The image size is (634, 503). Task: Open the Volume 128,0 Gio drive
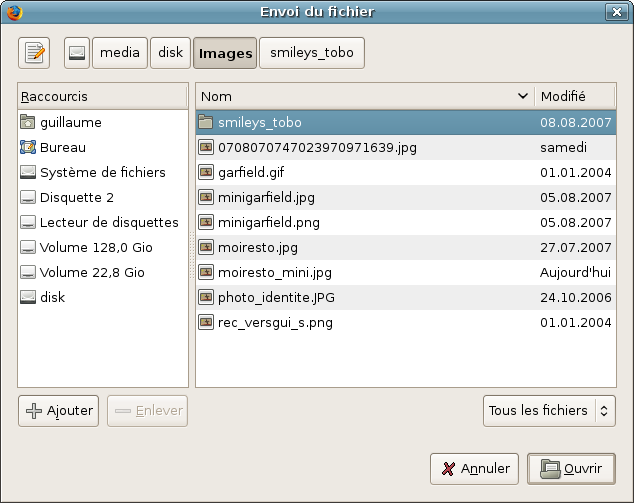pos(92,247)
